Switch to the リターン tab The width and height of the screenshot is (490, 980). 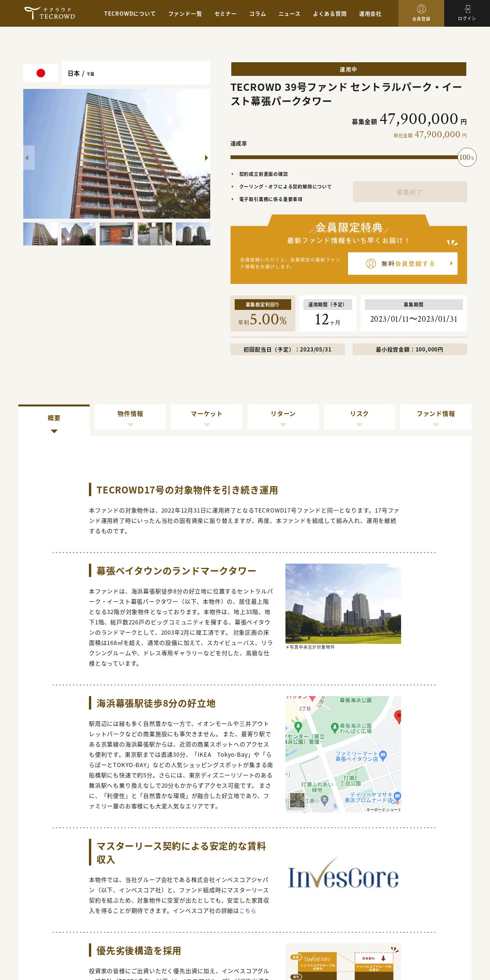tap(283, 417)
